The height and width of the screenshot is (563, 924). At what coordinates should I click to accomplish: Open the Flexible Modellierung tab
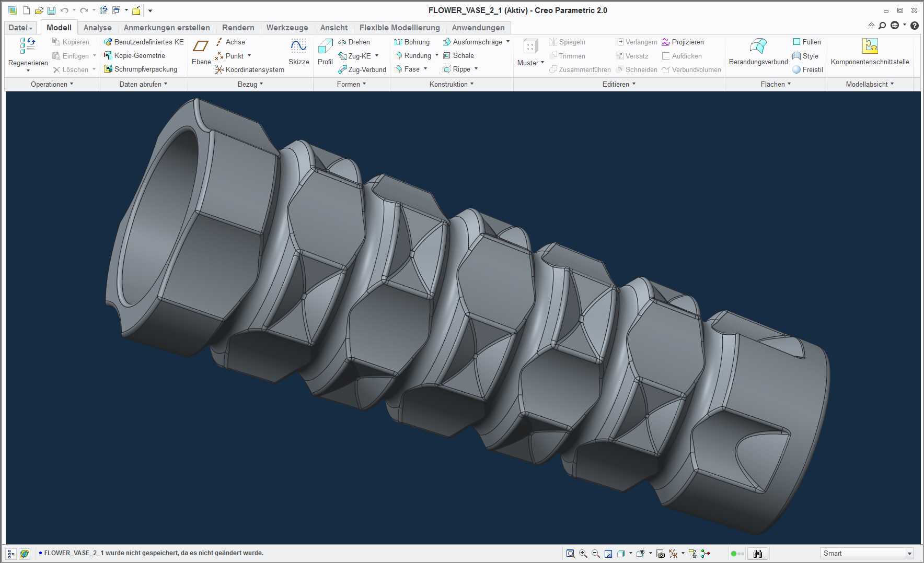click(399, 28)
